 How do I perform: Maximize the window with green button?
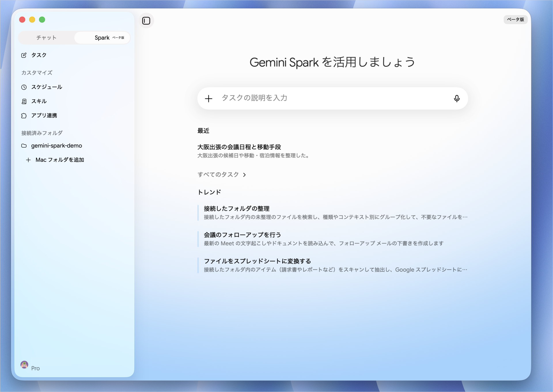pos(42,20)
